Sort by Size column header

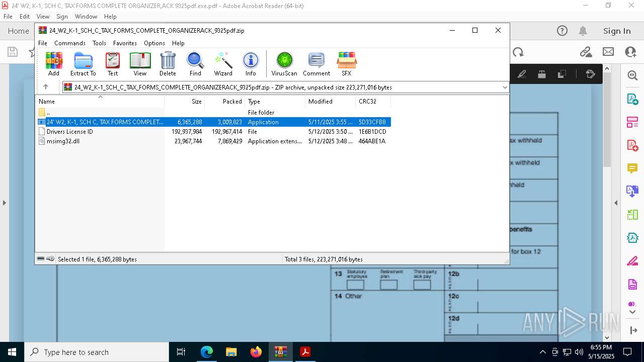[185, 101]
